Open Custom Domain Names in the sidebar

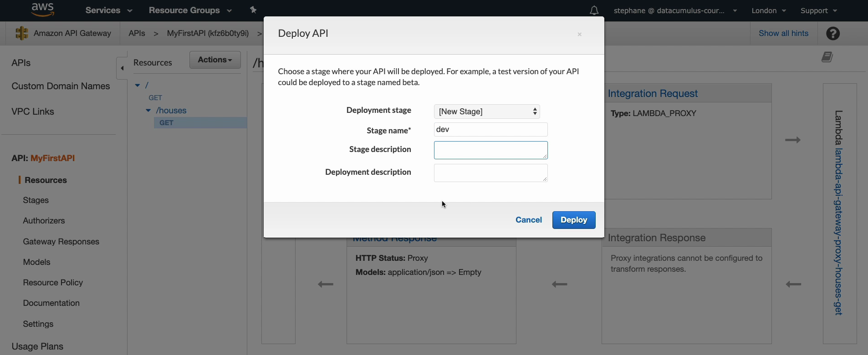point(61,86)
